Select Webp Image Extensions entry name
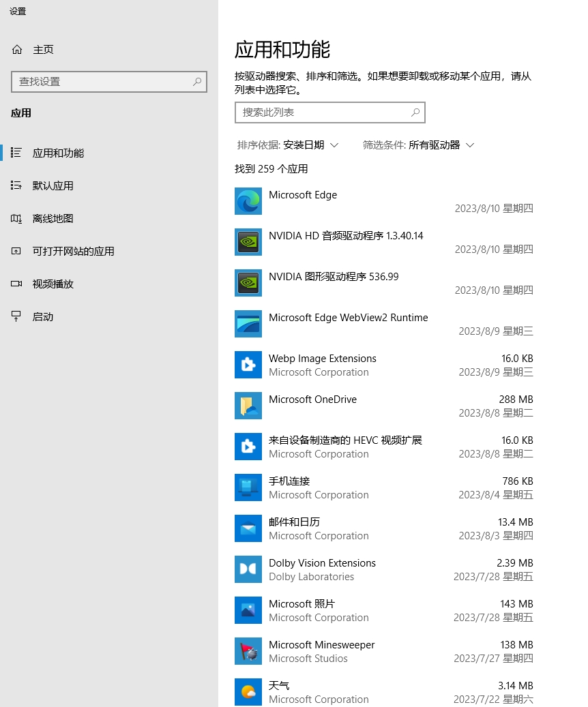588x707 pixels. pyautogui.click(x=323, y=359)
